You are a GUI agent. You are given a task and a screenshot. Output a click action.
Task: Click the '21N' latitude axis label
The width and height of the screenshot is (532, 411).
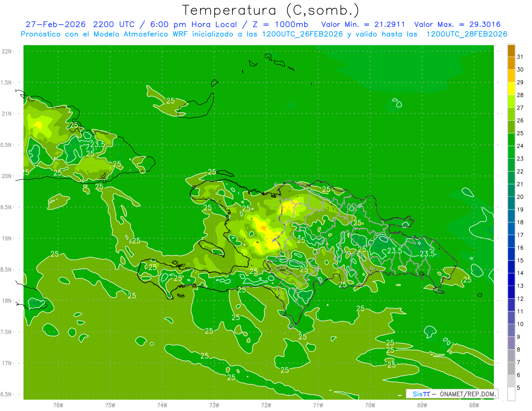[x=7, y=114]
